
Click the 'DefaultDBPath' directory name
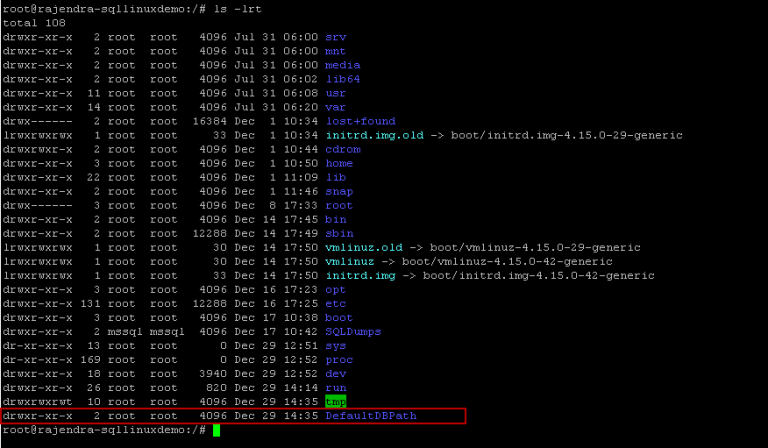coord(371,416)
